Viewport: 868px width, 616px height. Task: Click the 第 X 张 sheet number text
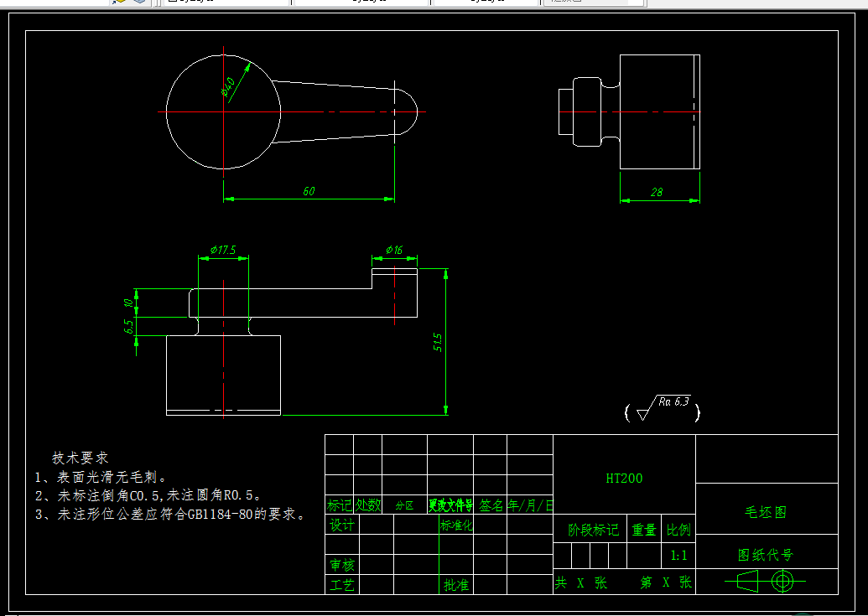(666, 582)
